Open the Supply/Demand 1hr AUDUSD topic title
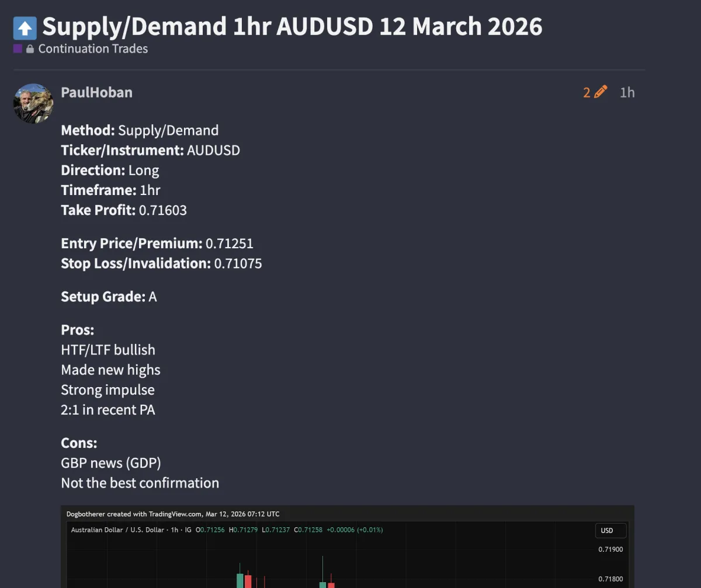This screenshot has height=588, width=701. pos(292,27)
